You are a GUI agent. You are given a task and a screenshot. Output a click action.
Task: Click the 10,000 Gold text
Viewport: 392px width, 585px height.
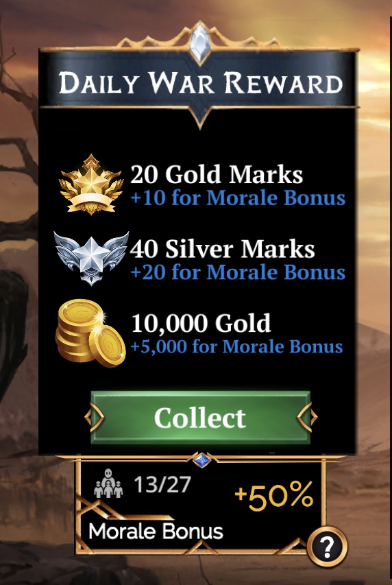pos(201,323)
